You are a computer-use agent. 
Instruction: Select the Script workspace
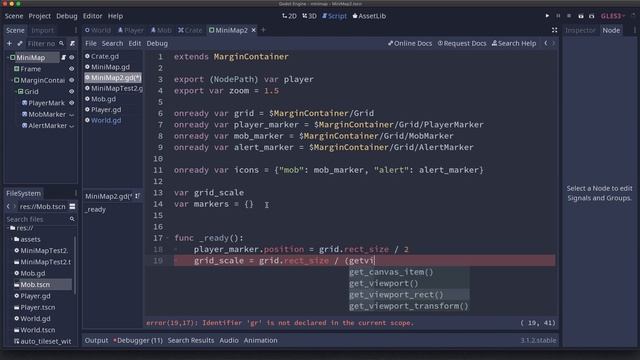tap(334, 16)
